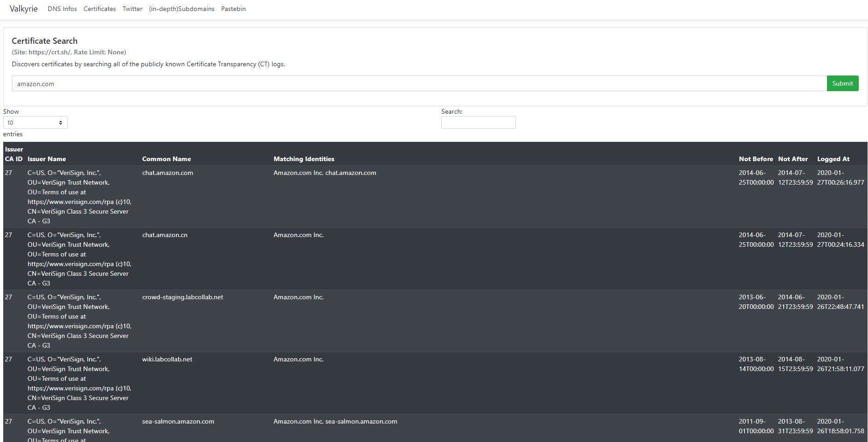The width and height of the screenshot is (868, 442).
Task: Select crowd-staging.labcollab.net cell
Action: (x=182, y=297)
